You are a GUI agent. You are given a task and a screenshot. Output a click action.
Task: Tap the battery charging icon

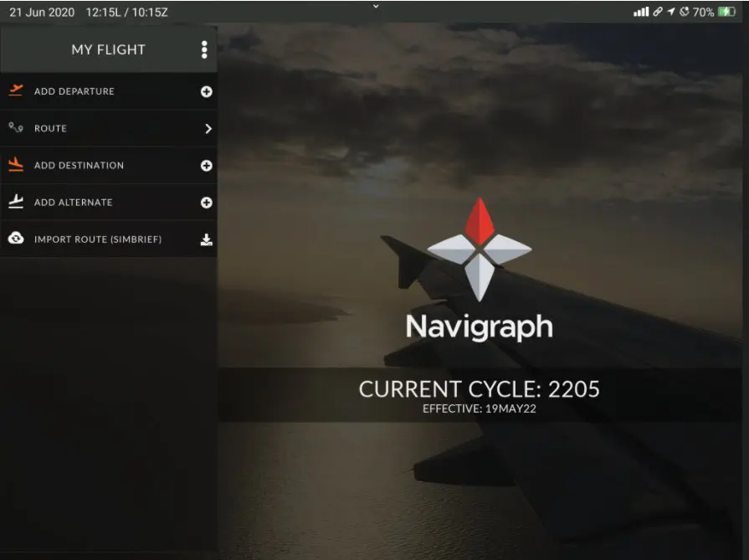click(x=726, y=12)
